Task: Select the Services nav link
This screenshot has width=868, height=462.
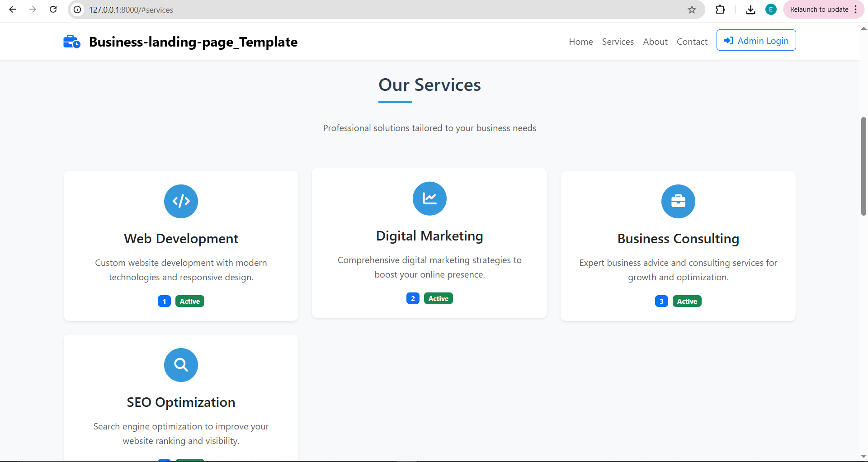Action: [x=618, y=42]
